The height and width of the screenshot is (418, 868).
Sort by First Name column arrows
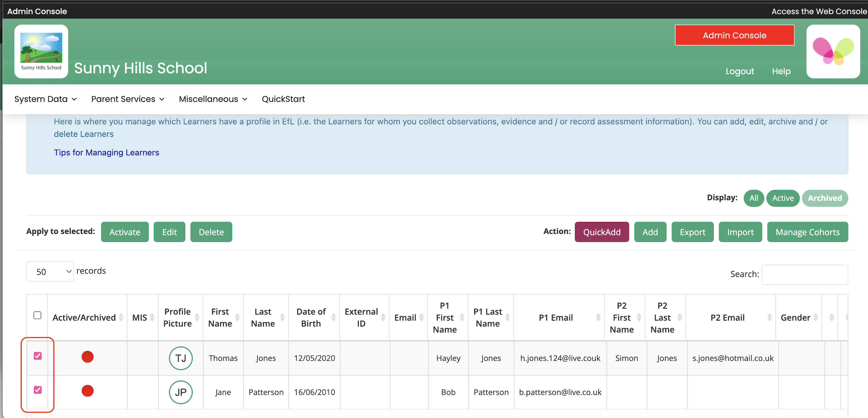237,317
